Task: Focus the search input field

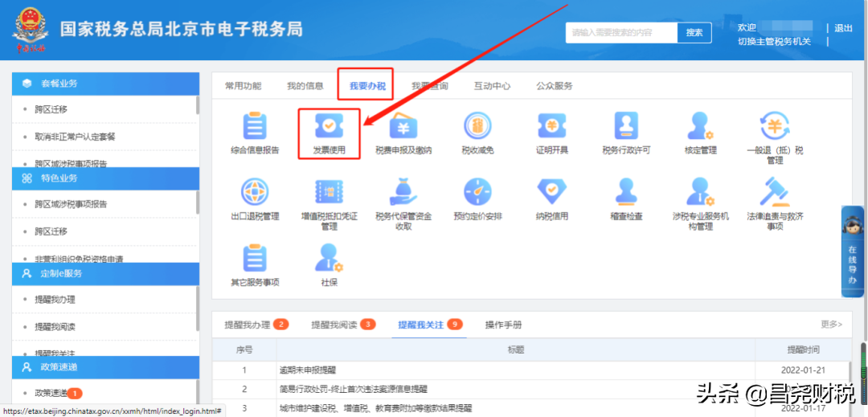Action: (621, 33)
